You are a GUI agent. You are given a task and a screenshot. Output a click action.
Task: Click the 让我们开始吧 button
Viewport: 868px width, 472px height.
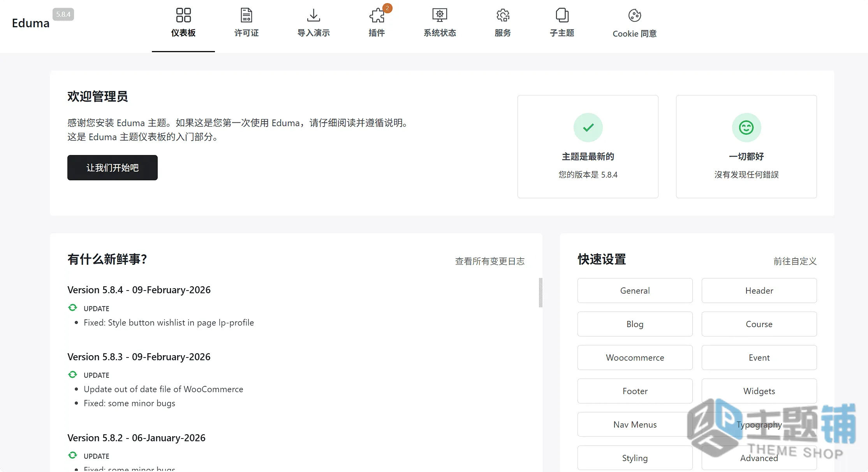(113, 167)
